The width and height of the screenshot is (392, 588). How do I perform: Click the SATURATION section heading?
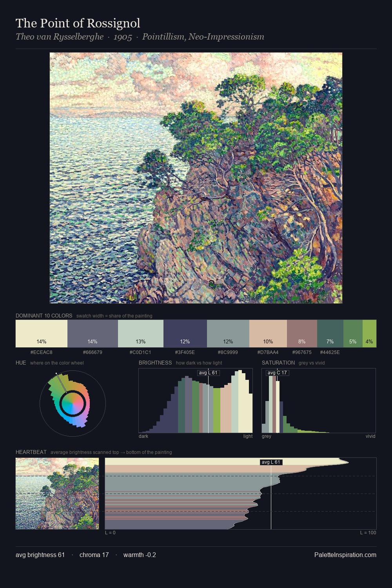point(278,363)
